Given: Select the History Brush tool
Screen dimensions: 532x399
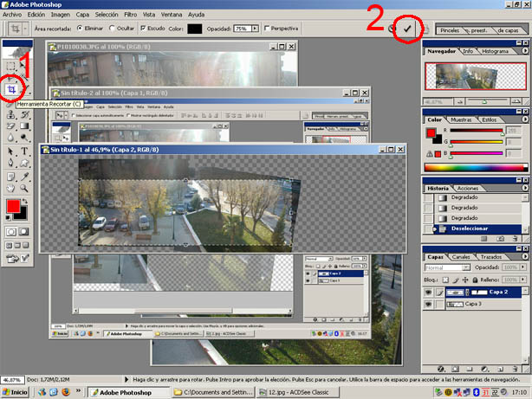Looking at the screenshot, I should point(24,114).
